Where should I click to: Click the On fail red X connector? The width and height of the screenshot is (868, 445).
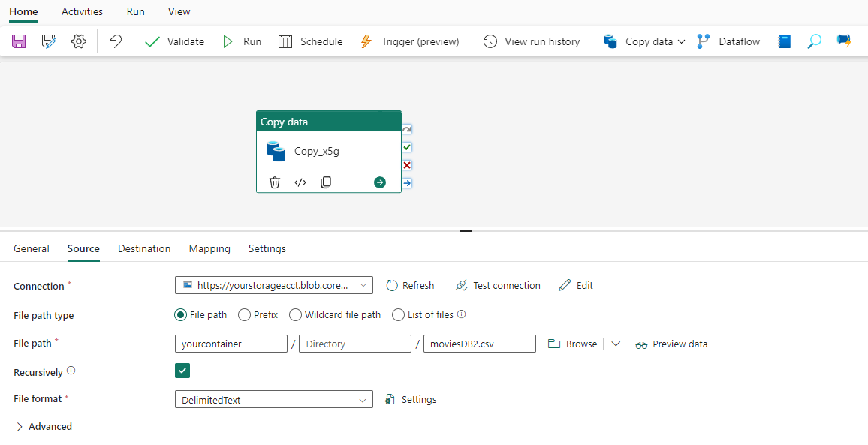[x=407, y=165]
